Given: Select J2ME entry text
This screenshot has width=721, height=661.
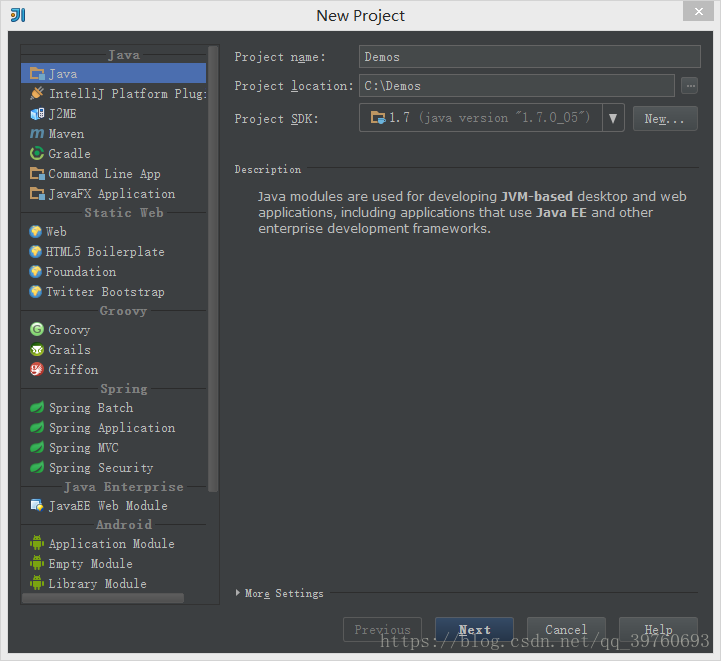Looking at the screenshot, I should click(63, 114).
